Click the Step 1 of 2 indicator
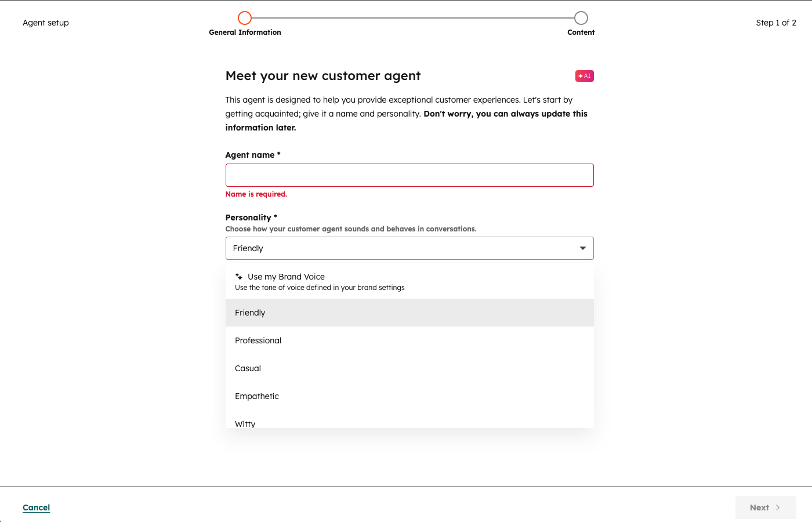 775,23
